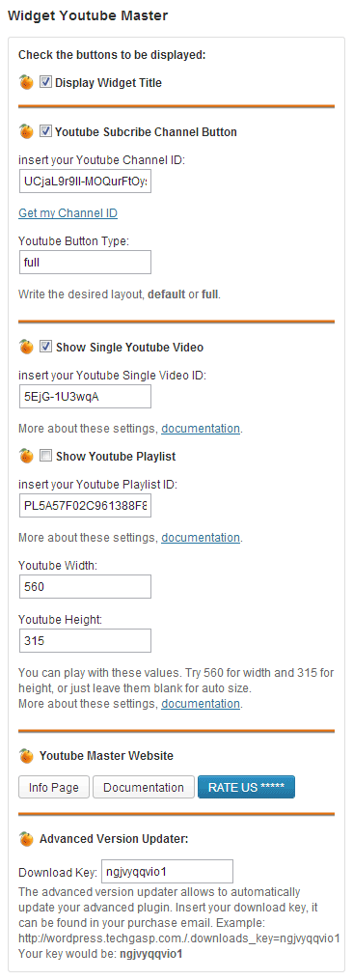Uncheck Display Widget Title checkbox

tap(45, 82)
